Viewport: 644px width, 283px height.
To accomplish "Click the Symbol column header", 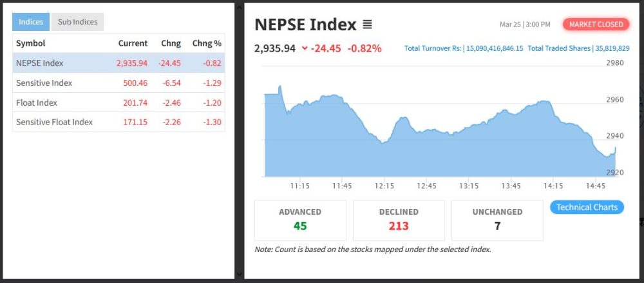I will tap(30, 43).
